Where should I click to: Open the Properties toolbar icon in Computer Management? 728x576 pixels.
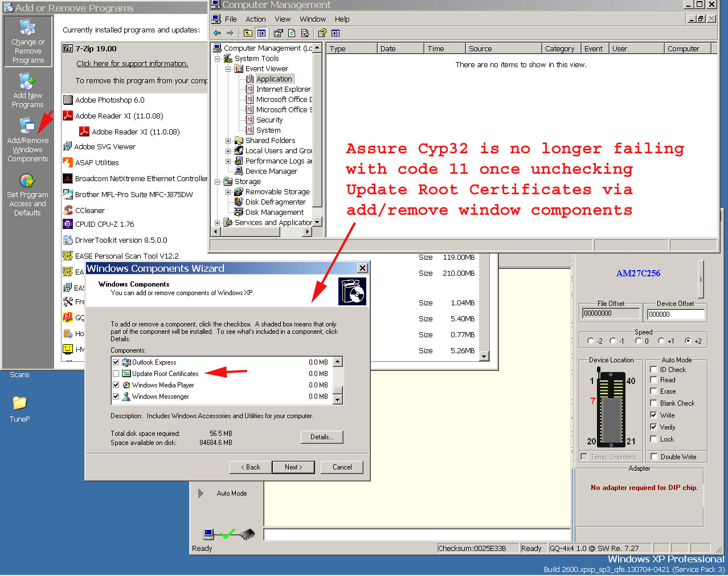coord(278,33)
